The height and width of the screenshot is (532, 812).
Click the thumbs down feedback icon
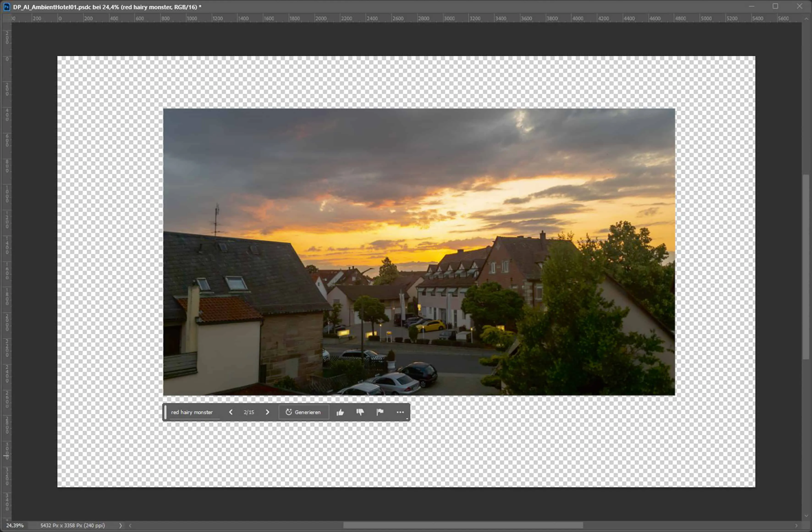[360, 412]
